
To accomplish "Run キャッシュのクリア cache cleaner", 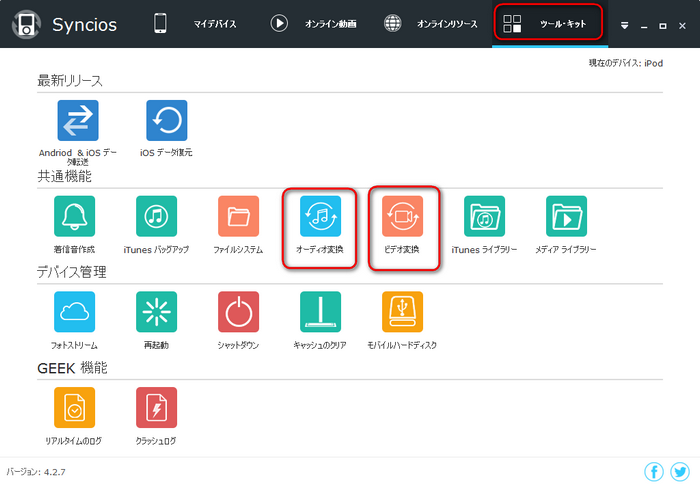I will pos(320,312).
